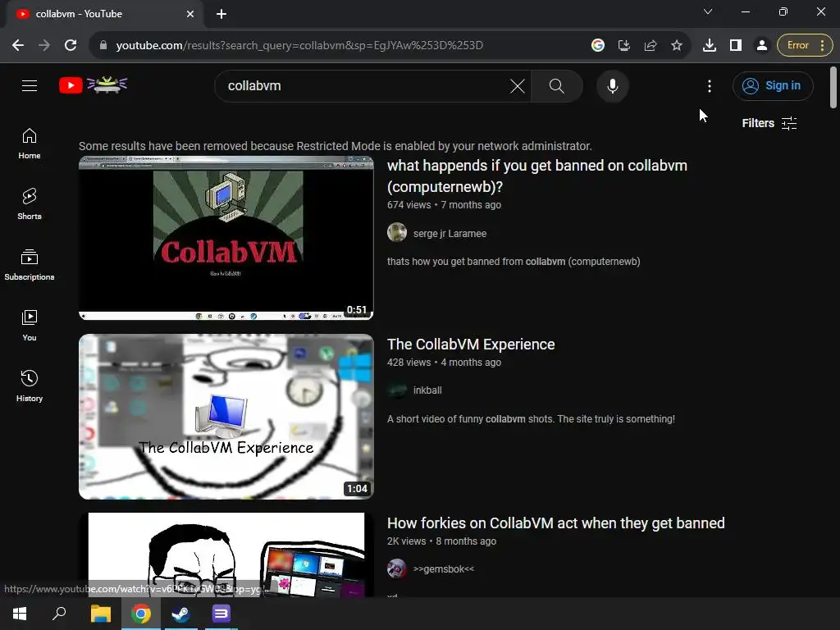View site information lock icon
Screen dimensions: 840x630
tap(103, 45)
